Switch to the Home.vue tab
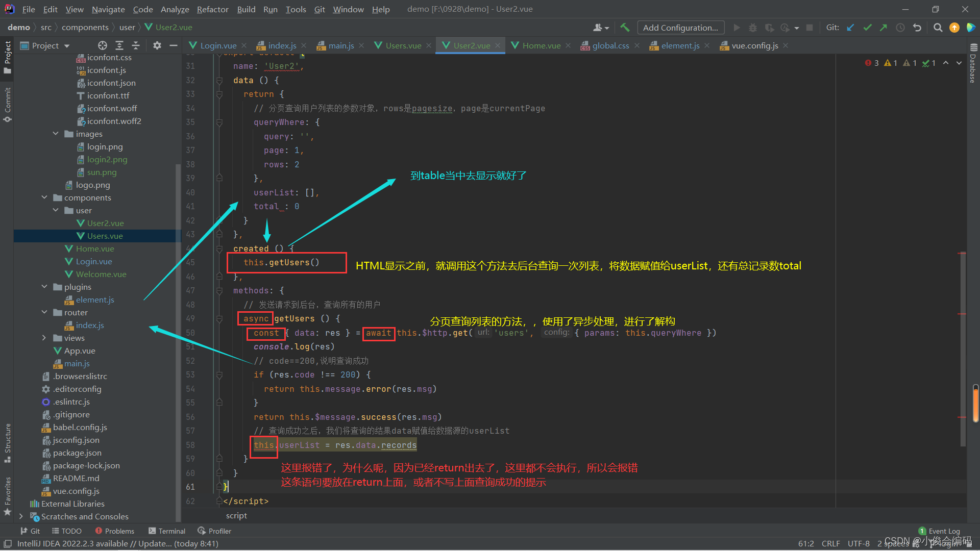The image size is (980, 551). [x=541, y=45]
